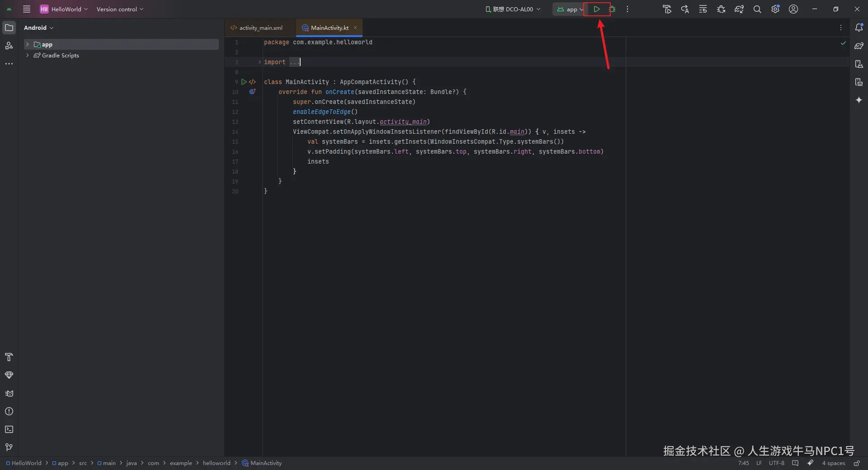The width and height of the screenshot is (868, 470).
Task: Click the green inspections check mark
Action: (843, 43)
